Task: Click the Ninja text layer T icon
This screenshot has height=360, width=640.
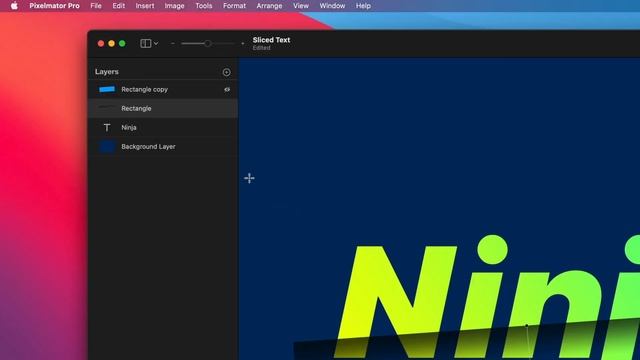Action: [107, 127]
